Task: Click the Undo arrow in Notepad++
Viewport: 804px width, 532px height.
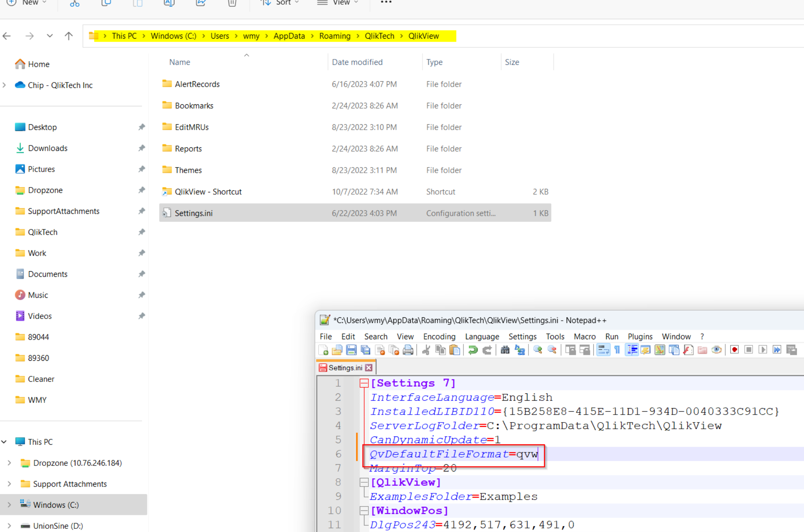Action: click(473, 350)
